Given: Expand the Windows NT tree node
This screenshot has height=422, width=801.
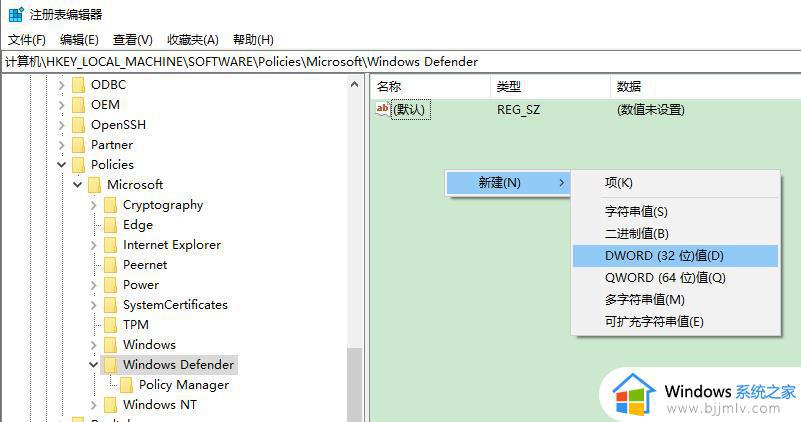Looking at the screenshot, I should coord(93,405).
